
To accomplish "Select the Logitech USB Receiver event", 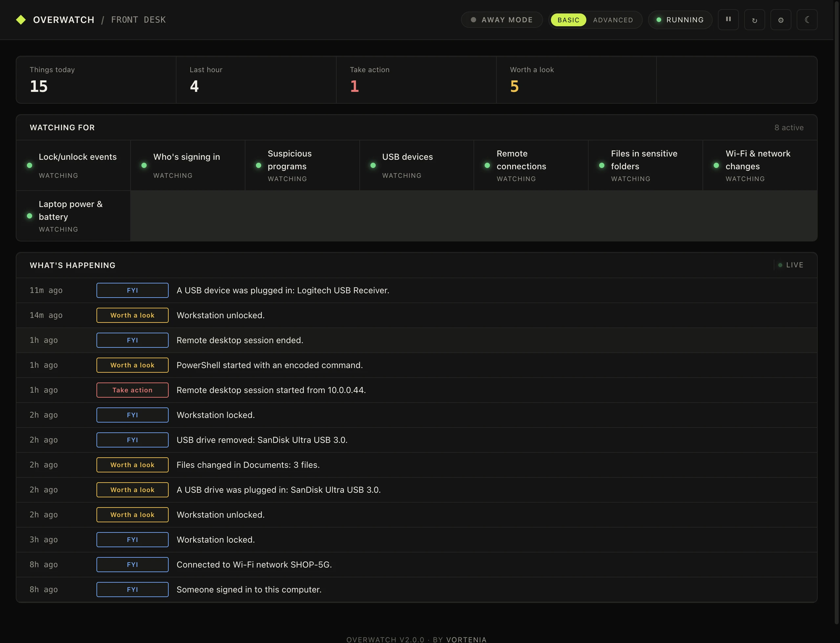I will pos(416,290).
